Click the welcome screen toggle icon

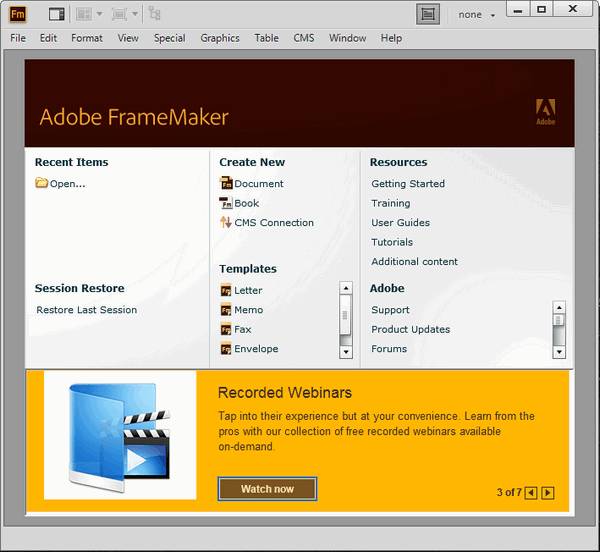[428, 15]
